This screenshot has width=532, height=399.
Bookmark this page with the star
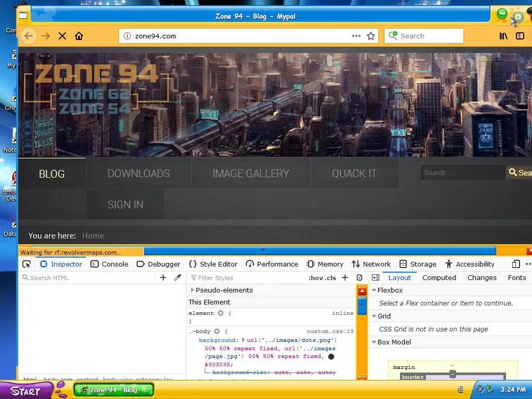(x=371, y=36)
